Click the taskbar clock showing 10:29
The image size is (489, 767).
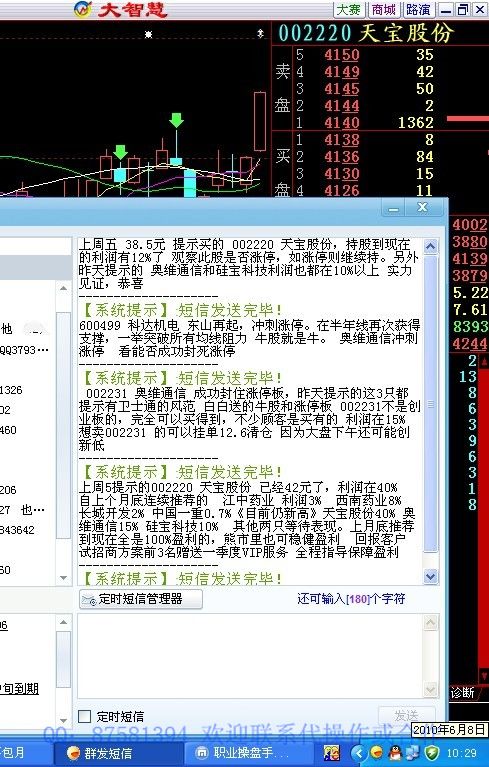point(461,753)
